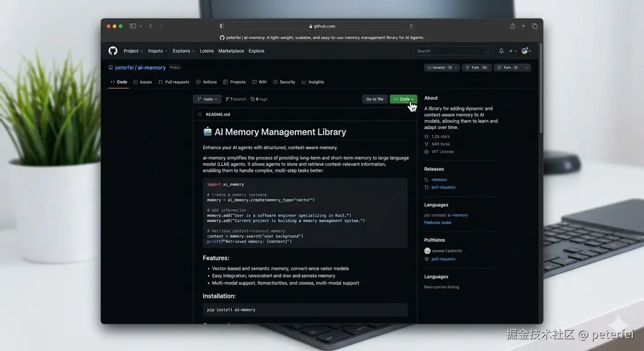Open the Pull requests repository tab
Screen dimensions: 644x351
[x=174, y=82]
